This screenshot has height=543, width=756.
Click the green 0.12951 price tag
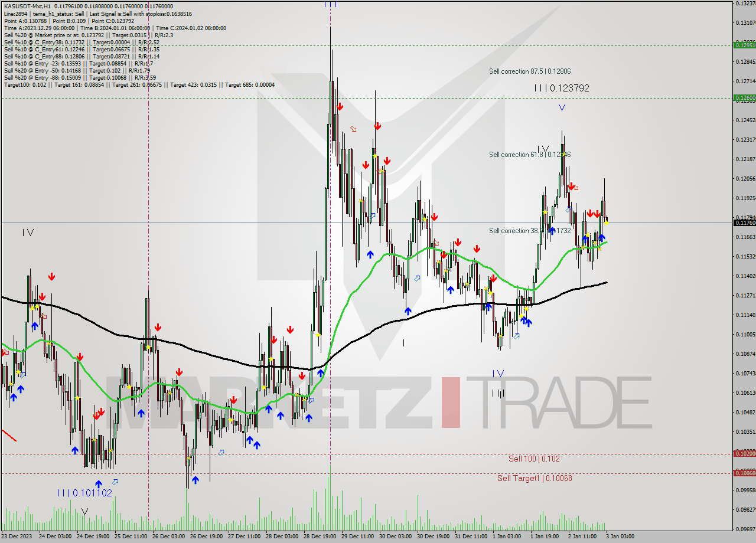click(x=744, y=45)
